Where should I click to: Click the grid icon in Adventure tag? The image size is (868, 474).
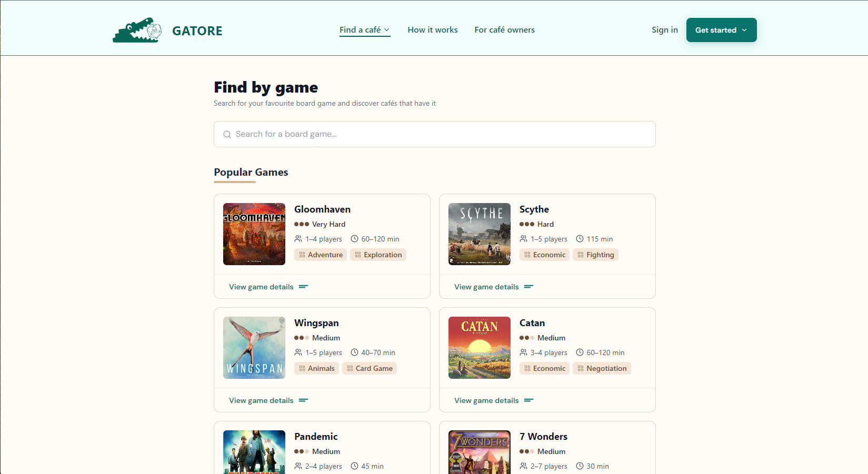click(x=302, y=255)
